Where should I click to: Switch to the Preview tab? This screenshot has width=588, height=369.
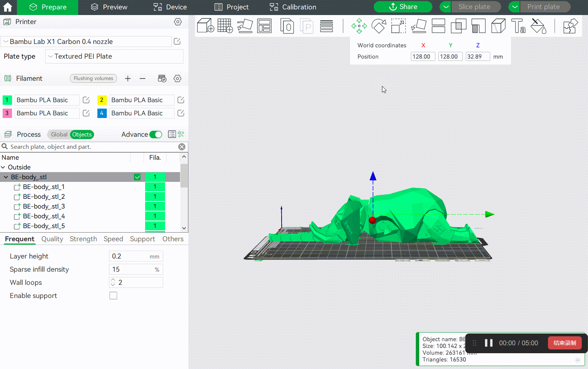(x=109, y=7)
